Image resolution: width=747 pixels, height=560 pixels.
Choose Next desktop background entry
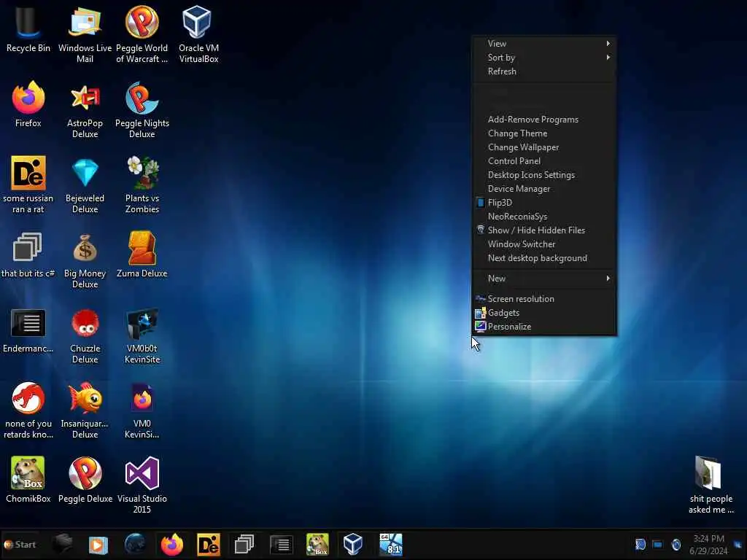(x=544, y=258)
